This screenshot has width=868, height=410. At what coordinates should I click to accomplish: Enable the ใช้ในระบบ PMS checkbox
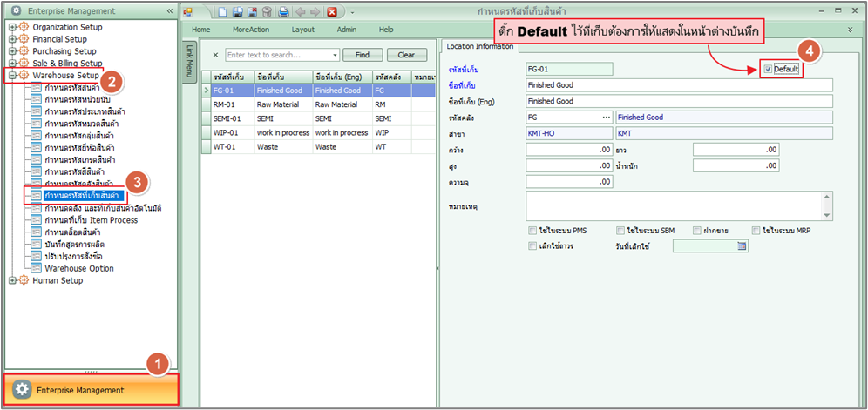532,231
